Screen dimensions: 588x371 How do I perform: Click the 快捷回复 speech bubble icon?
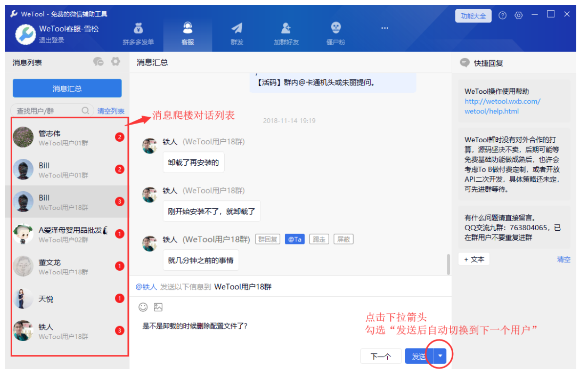465,63
